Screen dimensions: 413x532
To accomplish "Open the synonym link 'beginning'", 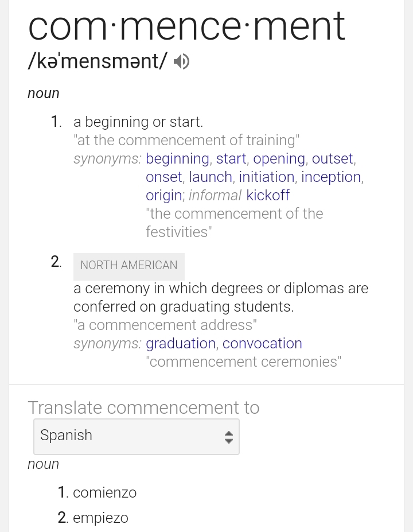I will click(177, 158).
